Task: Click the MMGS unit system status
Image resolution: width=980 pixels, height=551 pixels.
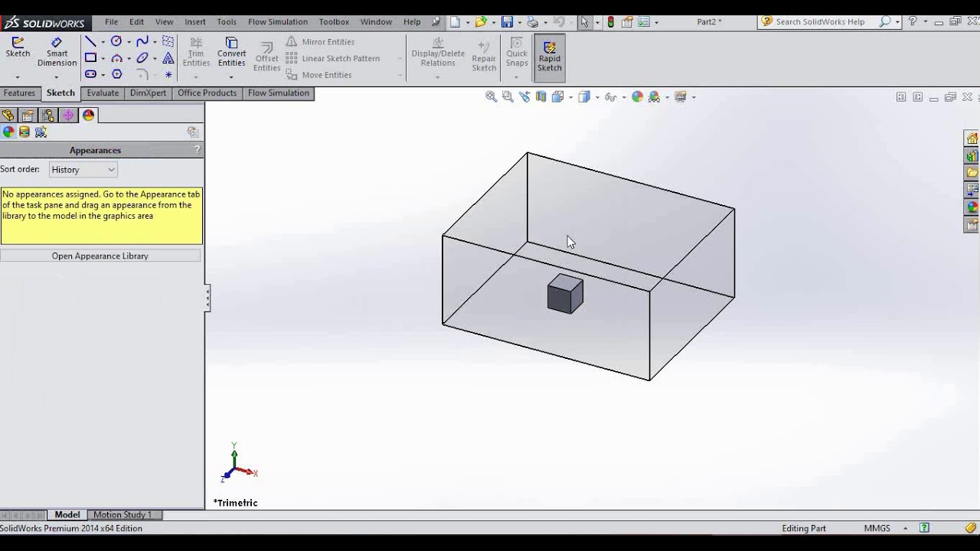Action: click(877, 528)
